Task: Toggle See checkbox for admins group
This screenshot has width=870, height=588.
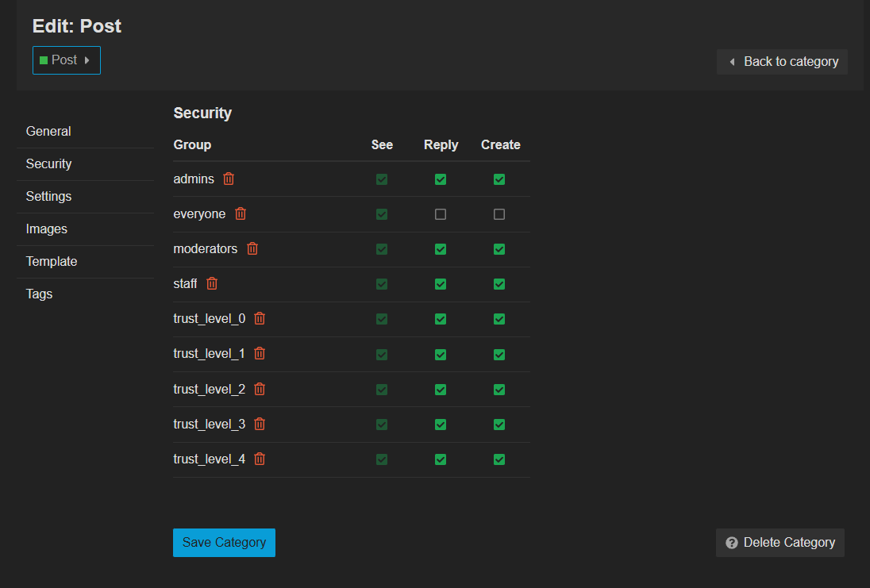Action: point(382,179)
